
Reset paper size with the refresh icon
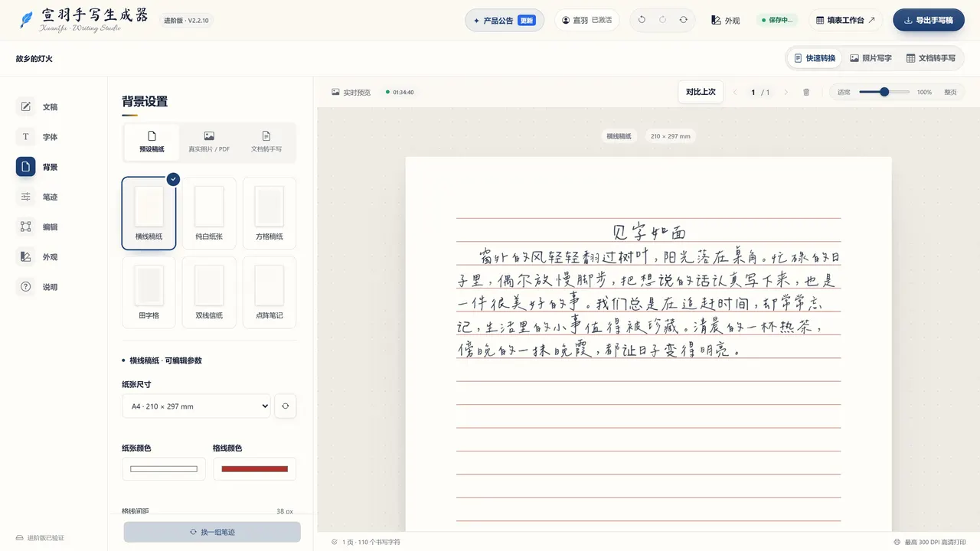[x=285, y=406]
